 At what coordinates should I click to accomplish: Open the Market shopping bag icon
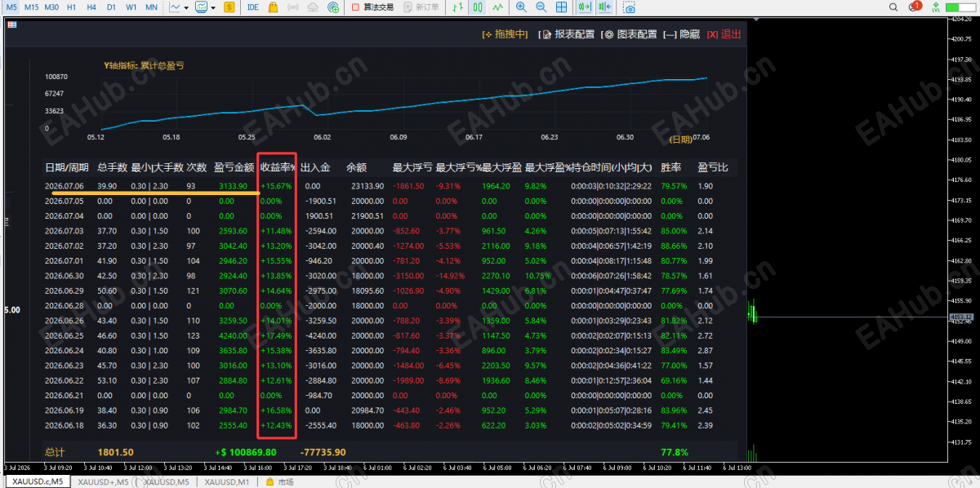coord(271,7)
